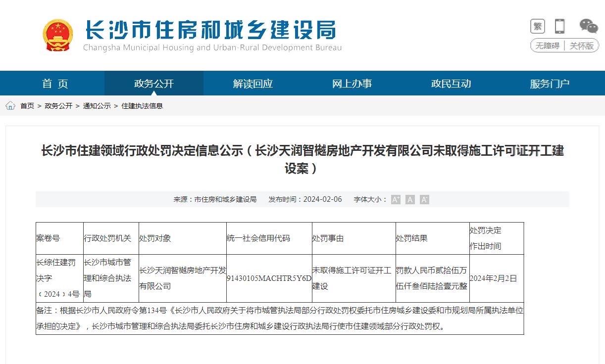Open the 网上办事 navigation tab

click(x=352, y=84)
